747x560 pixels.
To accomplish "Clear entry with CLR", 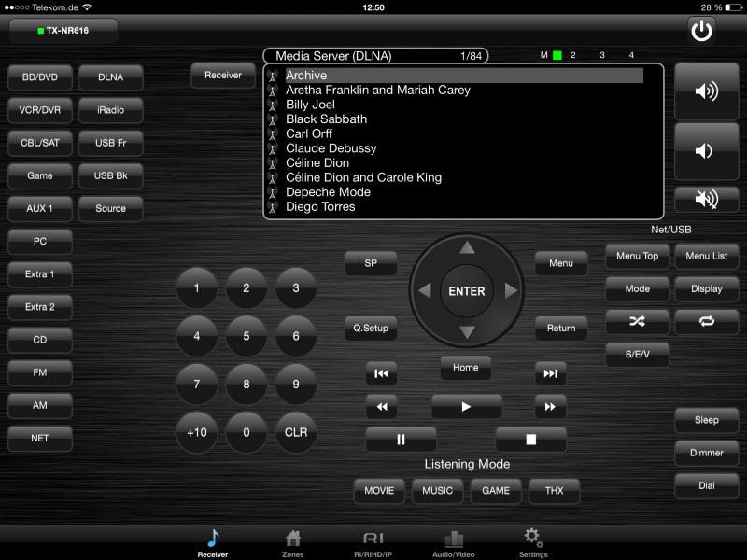I will tap(296, 432).
